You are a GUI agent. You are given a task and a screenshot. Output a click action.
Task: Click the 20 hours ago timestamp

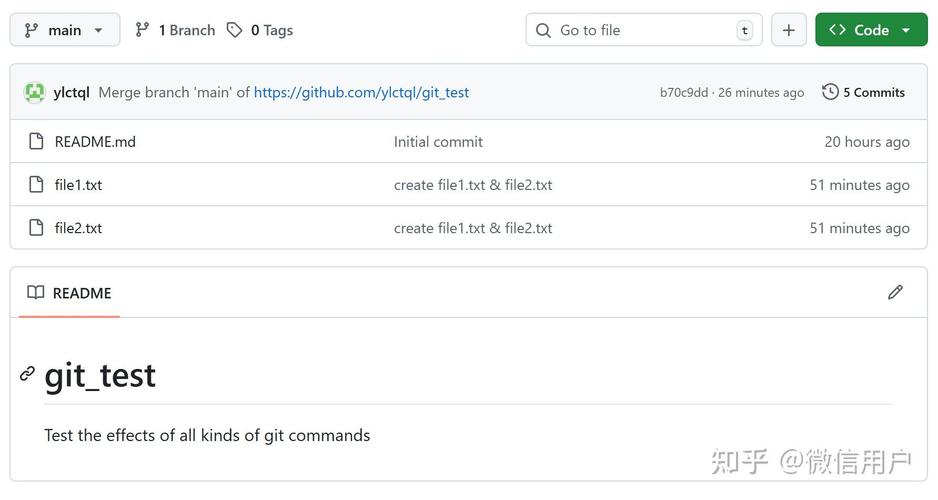867,142
